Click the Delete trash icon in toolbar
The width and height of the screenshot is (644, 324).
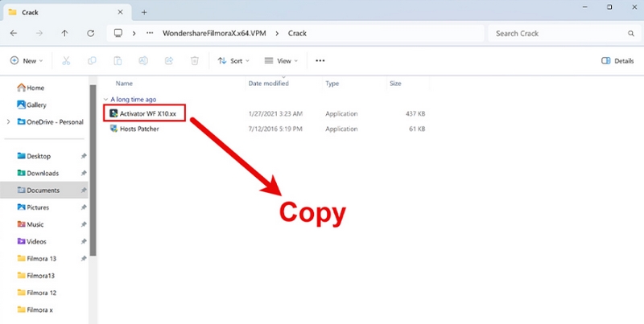pos(194,60)
